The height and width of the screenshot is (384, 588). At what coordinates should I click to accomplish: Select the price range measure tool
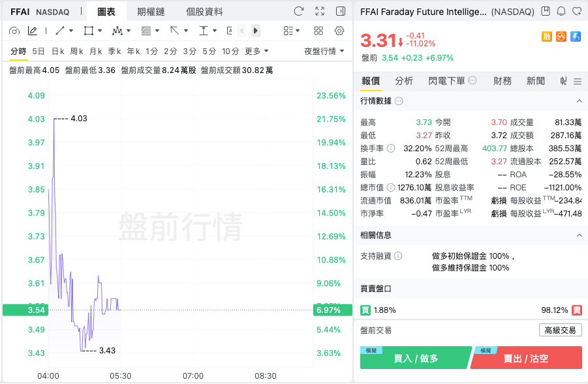(x=203, y=31)
